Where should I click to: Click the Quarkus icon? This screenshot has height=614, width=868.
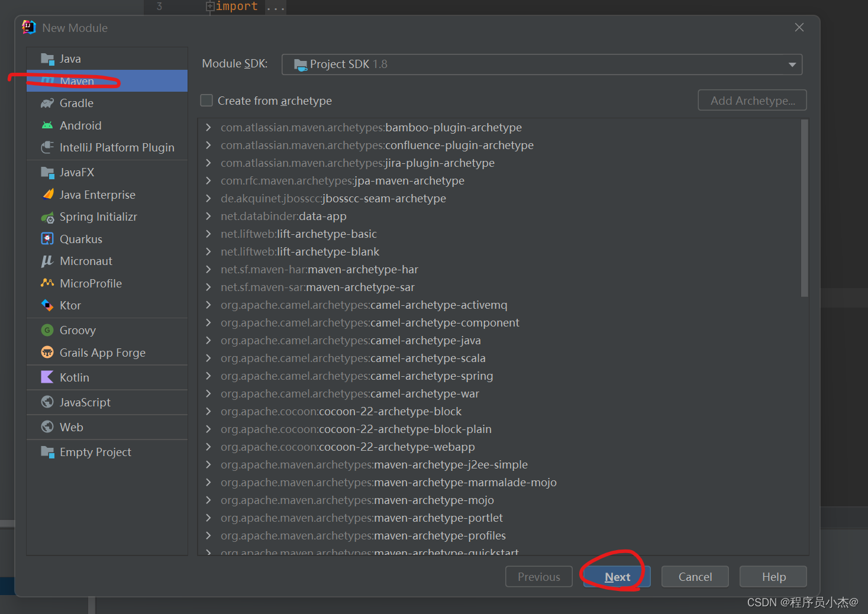tap(47, 239)
